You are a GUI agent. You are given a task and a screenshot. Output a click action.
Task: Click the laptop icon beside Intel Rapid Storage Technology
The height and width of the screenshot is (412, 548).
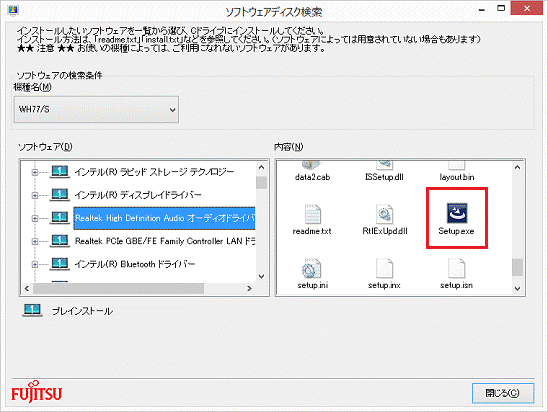click(x=60, y=172)
